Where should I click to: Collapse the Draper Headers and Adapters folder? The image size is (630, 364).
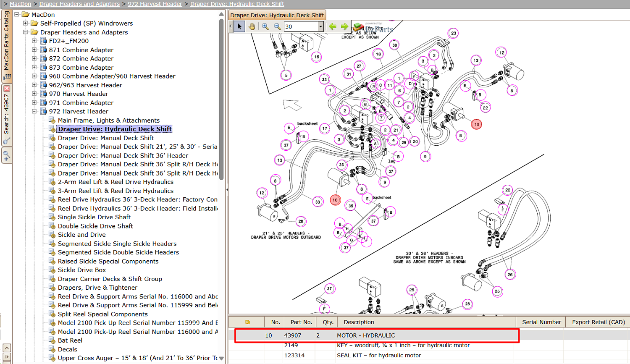(x=26, y=32)
